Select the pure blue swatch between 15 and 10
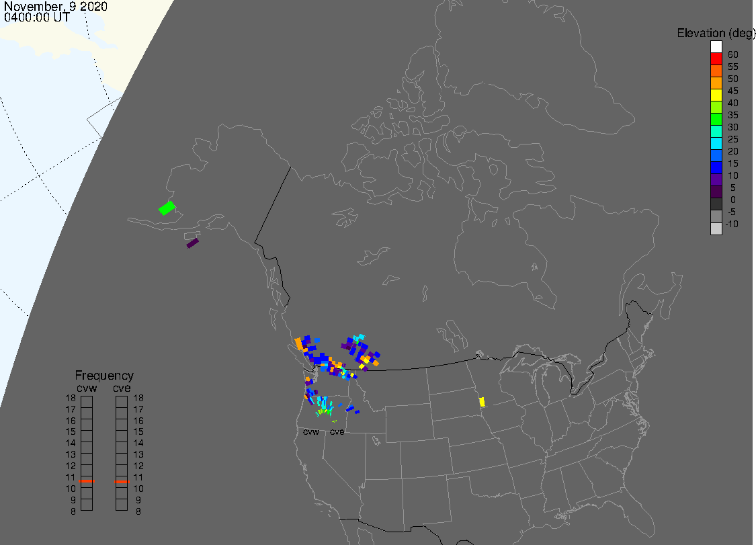The width and height of the screenshot is (756, 545). (716, 167)
